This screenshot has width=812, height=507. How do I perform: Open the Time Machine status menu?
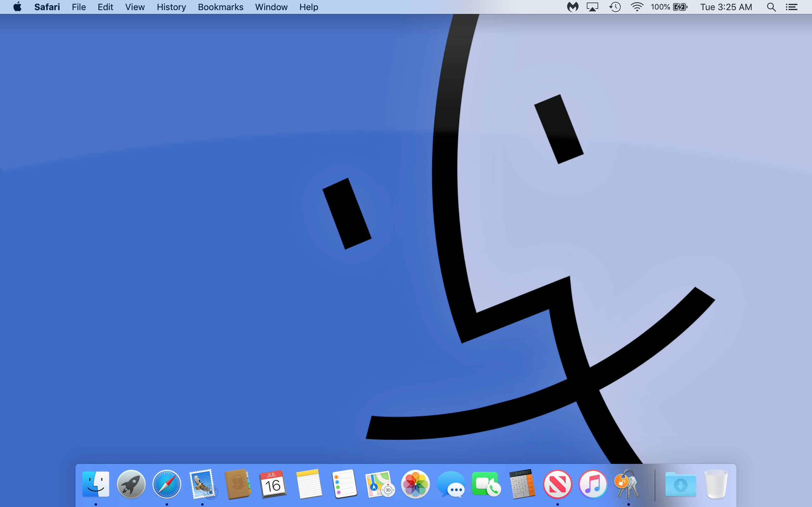(x=615, y=7)
